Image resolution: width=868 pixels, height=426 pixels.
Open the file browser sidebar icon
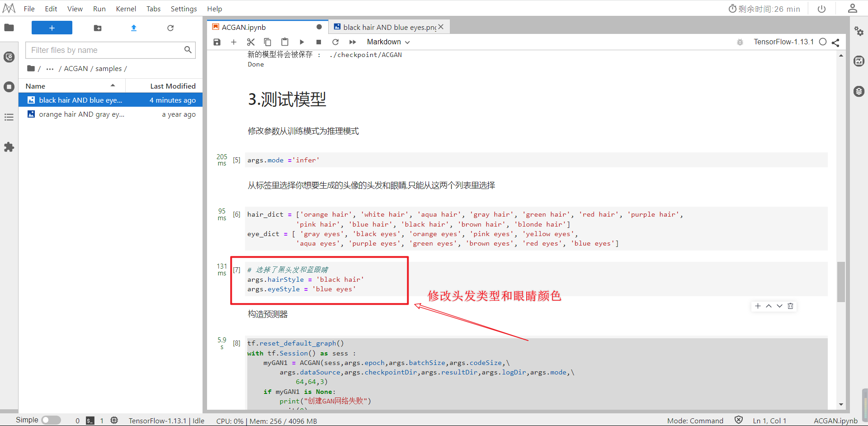9,28
